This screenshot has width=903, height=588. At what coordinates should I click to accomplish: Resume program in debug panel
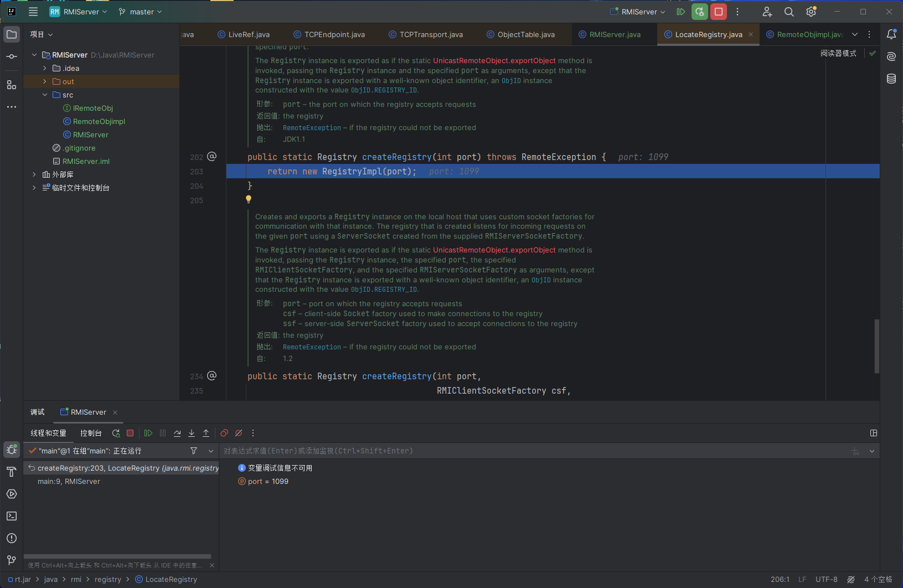pyautogui.click(x=148, y=433)
